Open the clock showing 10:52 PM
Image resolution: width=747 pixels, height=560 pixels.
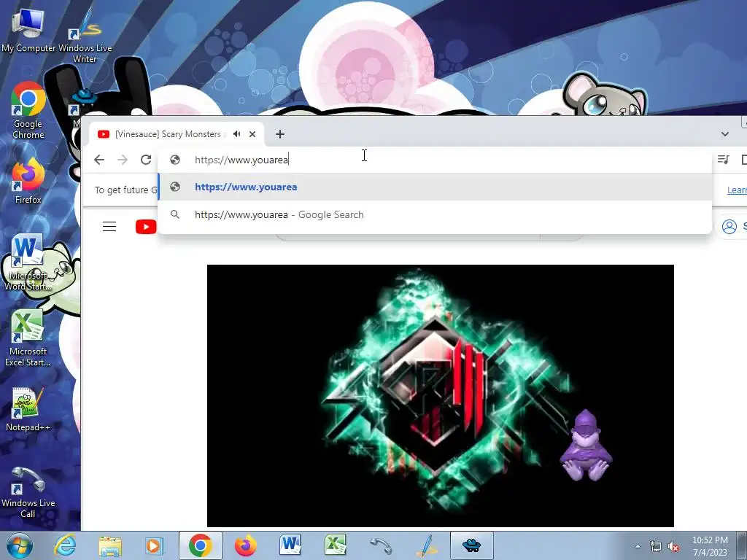(710, 546)
